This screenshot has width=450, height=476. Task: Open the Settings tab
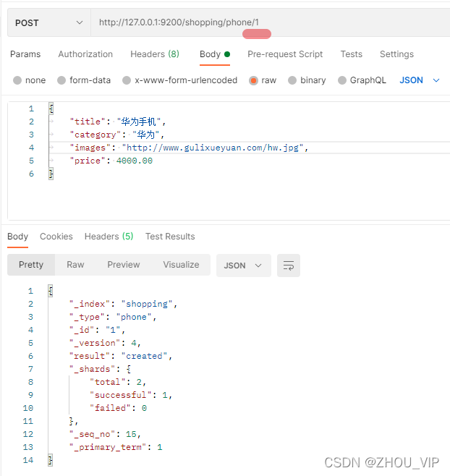coord(396,54)
